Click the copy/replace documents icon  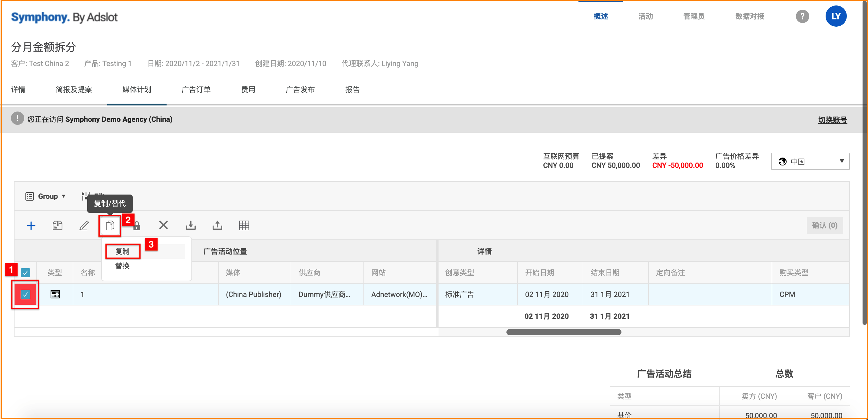click(x=110, y=225)
